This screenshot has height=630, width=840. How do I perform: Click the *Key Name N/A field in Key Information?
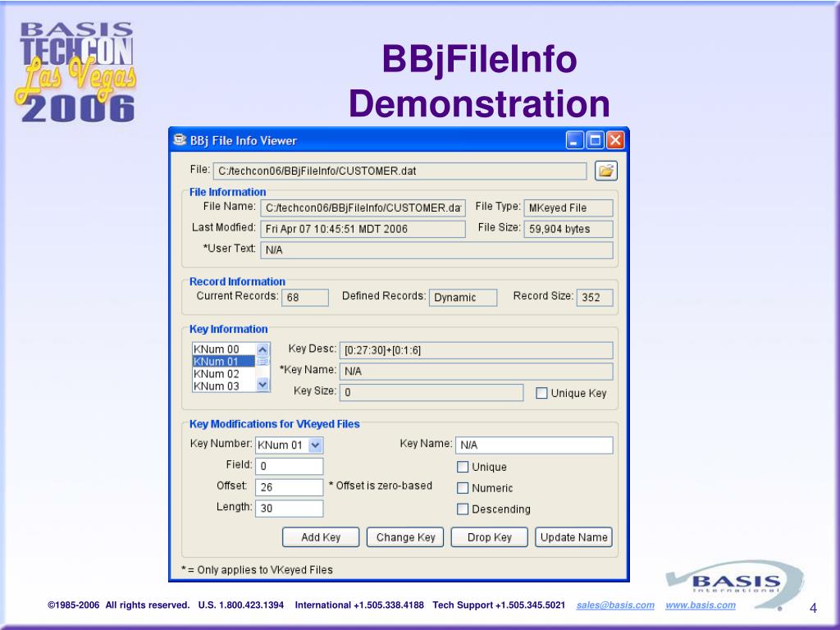pyautogui.click(x=477, y=372)
